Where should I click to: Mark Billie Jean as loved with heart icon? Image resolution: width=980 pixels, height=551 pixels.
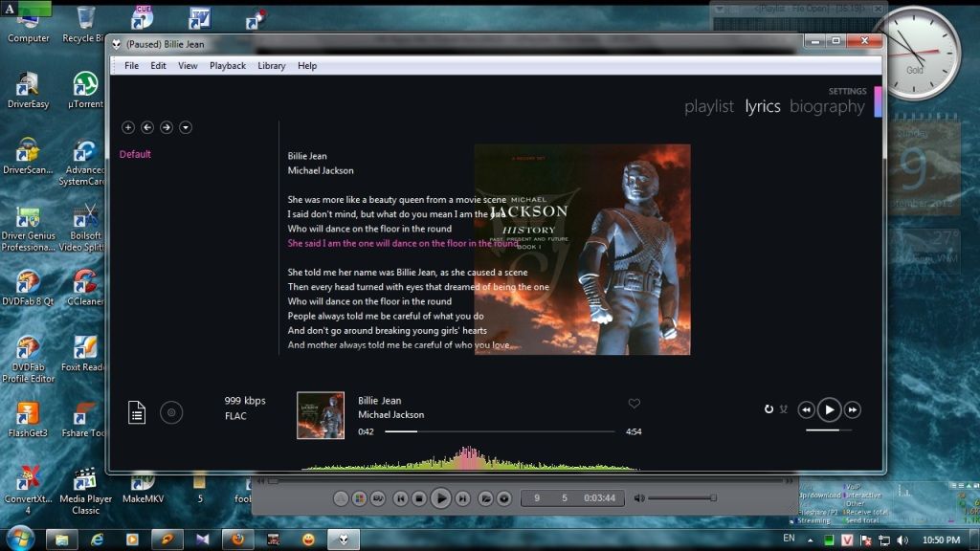coord(634,404)
